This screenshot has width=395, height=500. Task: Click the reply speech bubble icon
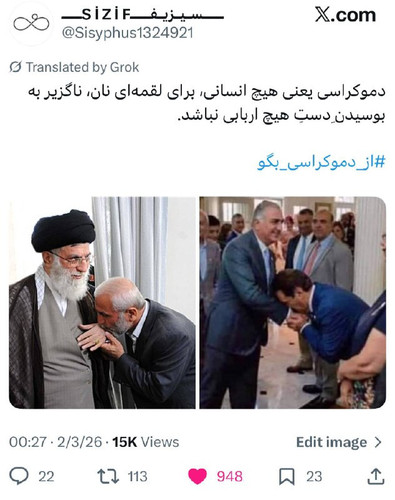click(x=19, y=476)
